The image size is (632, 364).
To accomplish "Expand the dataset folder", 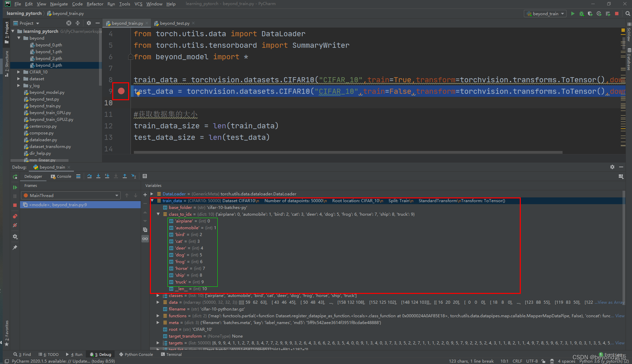I will 19,79.
